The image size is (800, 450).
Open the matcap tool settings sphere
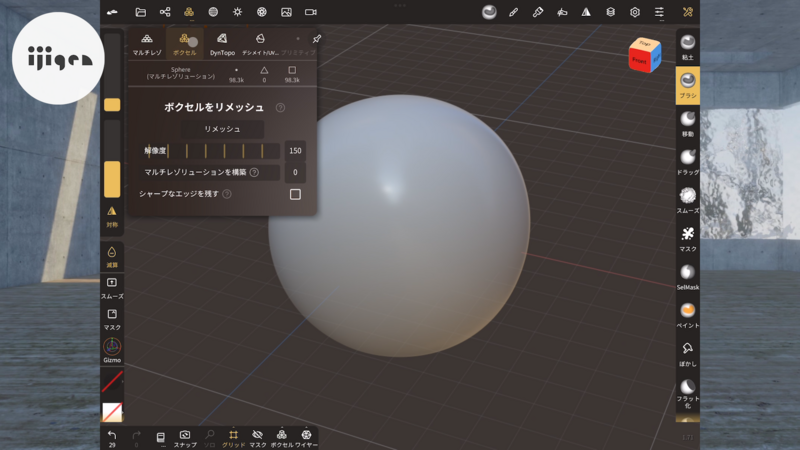coord(489,12)
